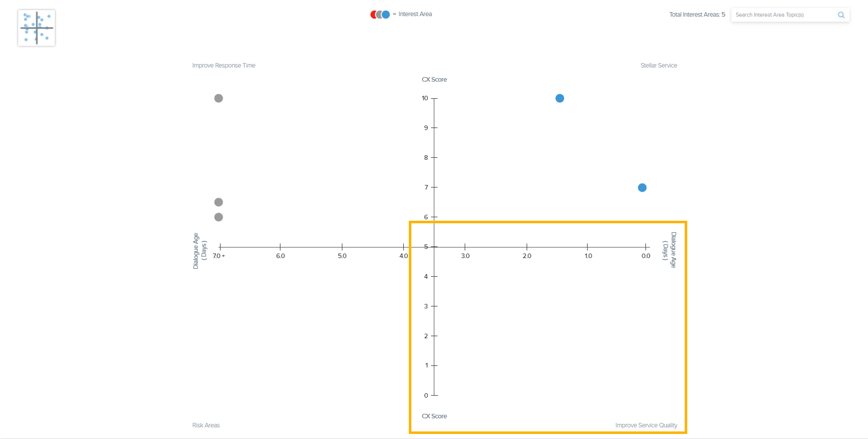Select the blue interest area at CX score 10

559,98
